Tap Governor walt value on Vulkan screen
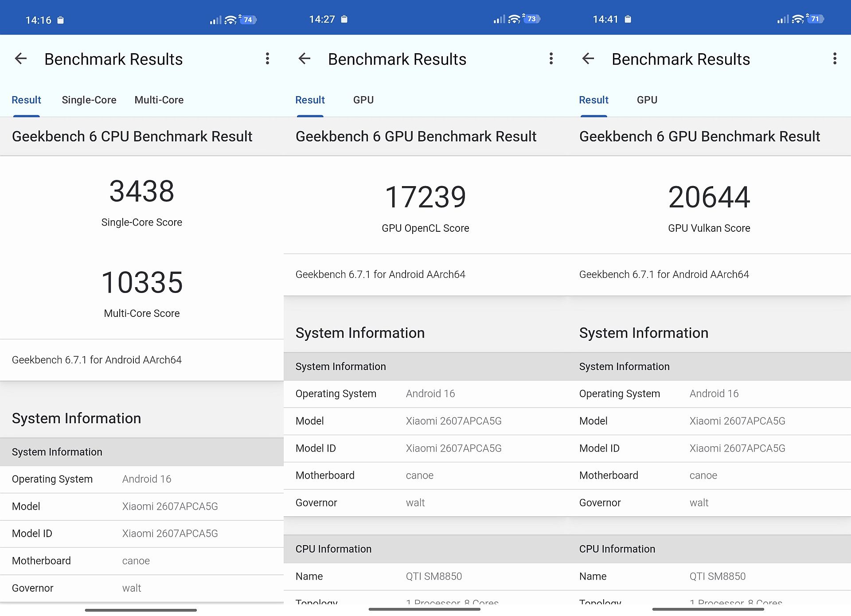This screenshot has width=851, height=616. click(699, 503)
